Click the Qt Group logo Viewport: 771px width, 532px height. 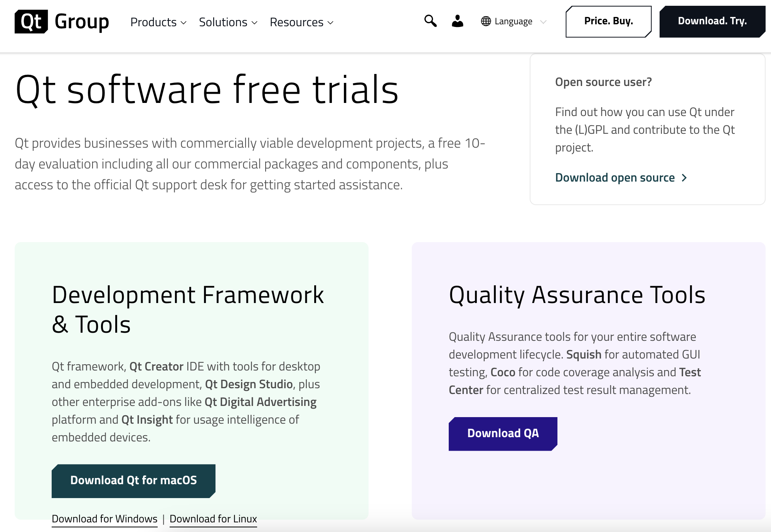(x=62, y=22)
